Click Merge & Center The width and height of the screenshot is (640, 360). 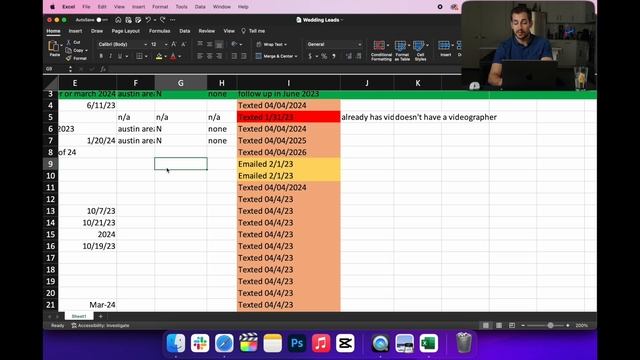[277, 56]
